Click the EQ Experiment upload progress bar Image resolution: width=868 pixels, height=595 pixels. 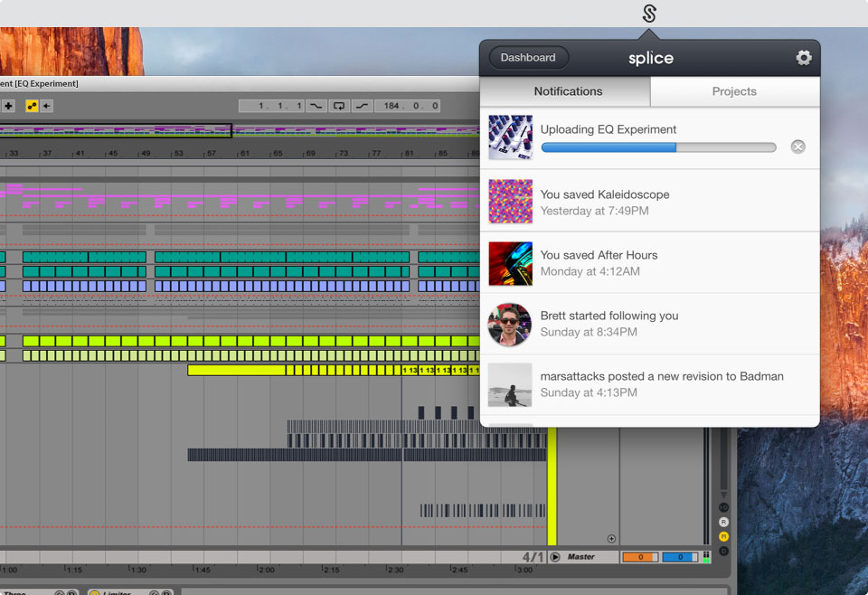coord(659,147)
